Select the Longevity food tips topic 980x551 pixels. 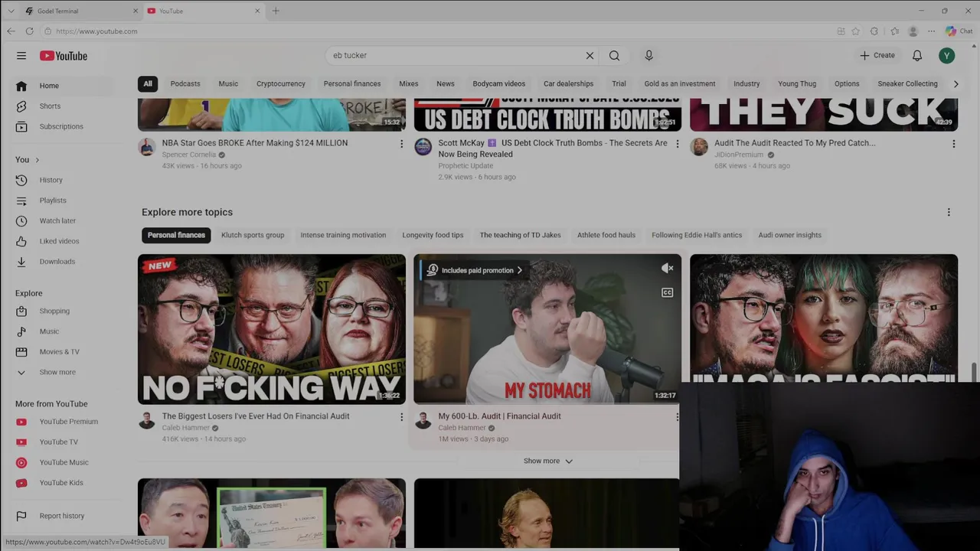coord(433,235)
